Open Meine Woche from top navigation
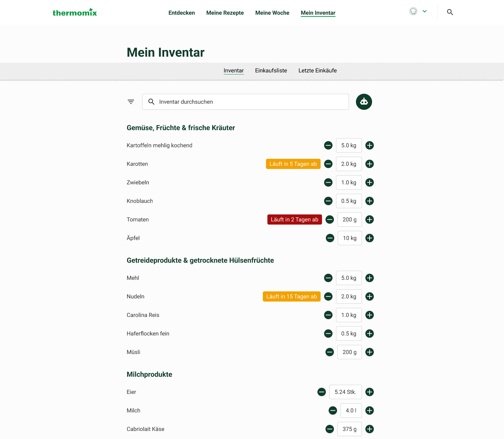The width and height of the screenshot is (504, 439). [x=272, y=13]
